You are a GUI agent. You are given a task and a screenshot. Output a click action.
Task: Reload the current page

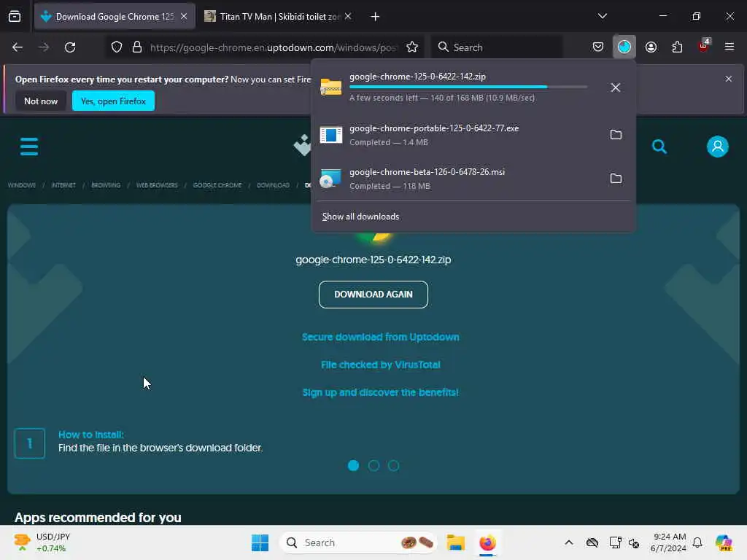tap(70, 47)
